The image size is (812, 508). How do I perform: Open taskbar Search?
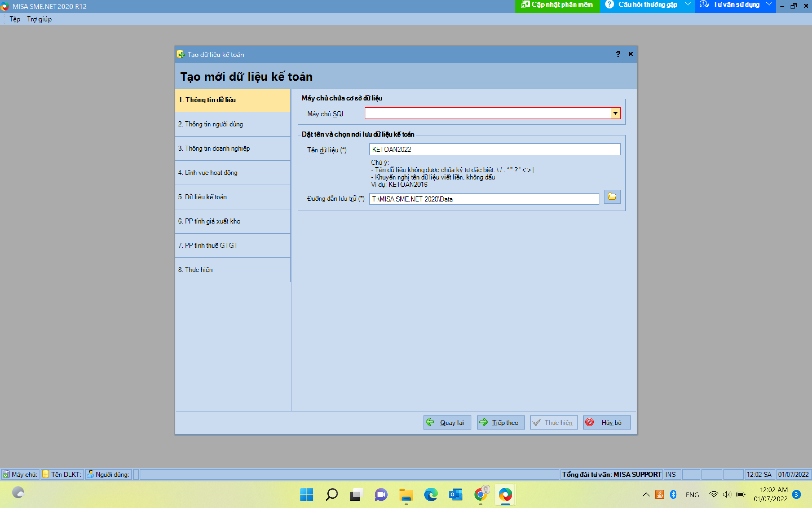pos(332,494)
